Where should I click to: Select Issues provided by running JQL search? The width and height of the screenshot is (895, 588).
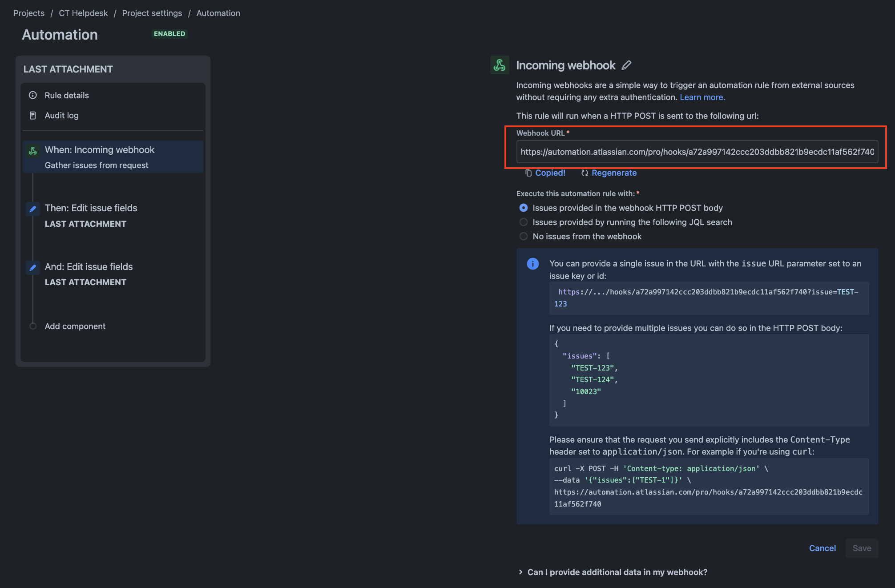(x=524, y=222)
